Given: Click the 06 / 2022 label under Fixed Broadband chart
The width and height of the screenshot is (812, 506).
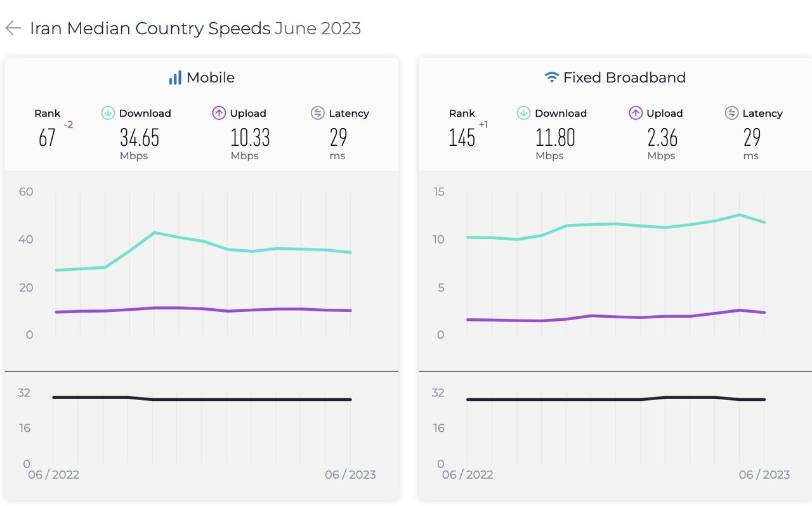Looking at the screenshot, I should point(468,475).
